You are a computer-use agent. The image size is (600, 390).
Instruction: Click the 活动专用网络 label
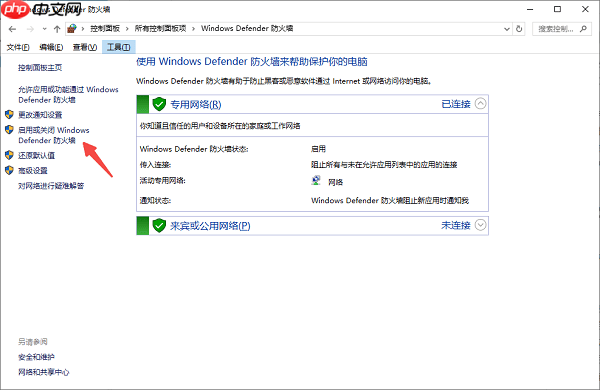[x=163, y=180]
